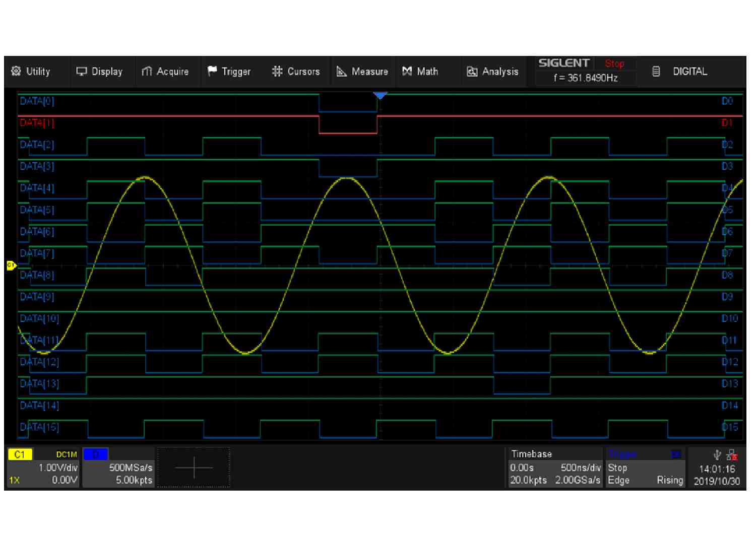Click the Math menu icon
Viewport: 756px width, 544px height.
[x=407, y=72]
